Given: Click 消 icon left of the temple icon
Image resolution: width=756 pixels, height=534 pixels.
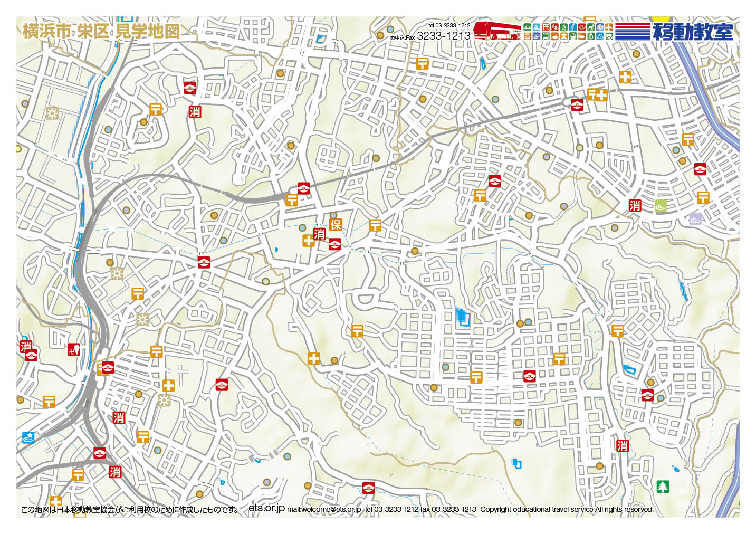Looking at the screenshot, I should (x=26, y=346).
